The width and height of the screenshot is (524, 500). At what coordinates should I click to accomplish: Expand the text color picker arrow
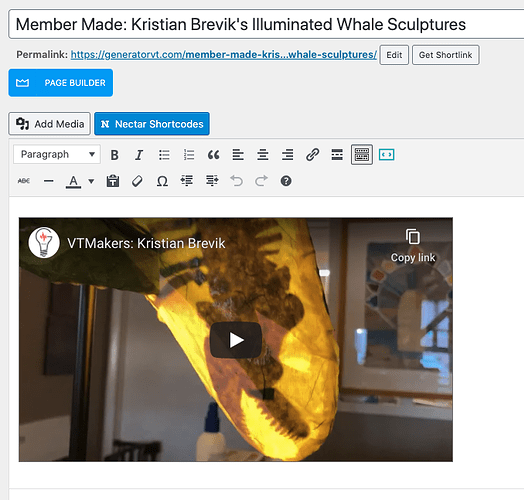(x=91, y=181)
